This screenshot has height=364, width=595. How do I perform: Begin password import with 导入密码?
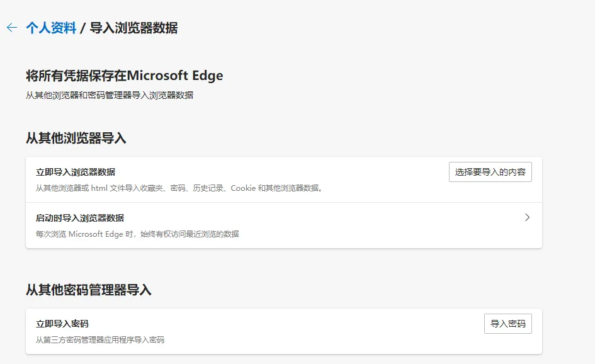pos(507,323)
